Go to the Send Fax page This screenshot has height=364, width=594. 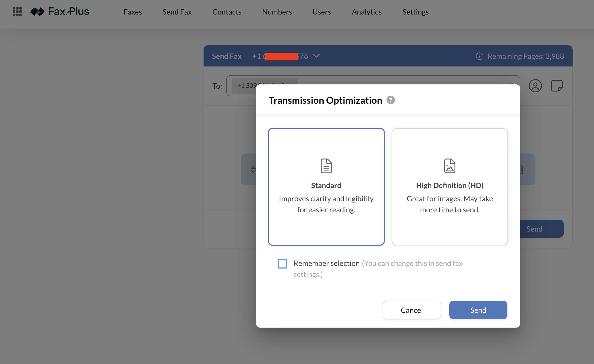[177, 12]
